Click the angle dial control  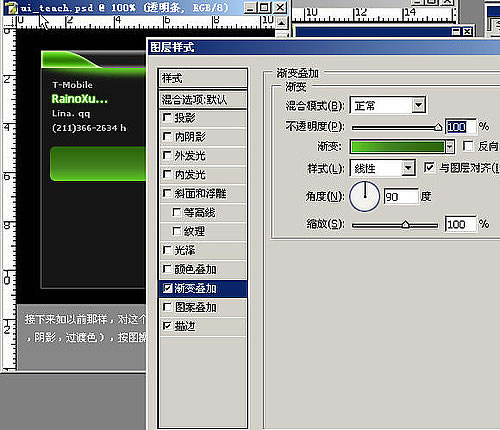365,197
